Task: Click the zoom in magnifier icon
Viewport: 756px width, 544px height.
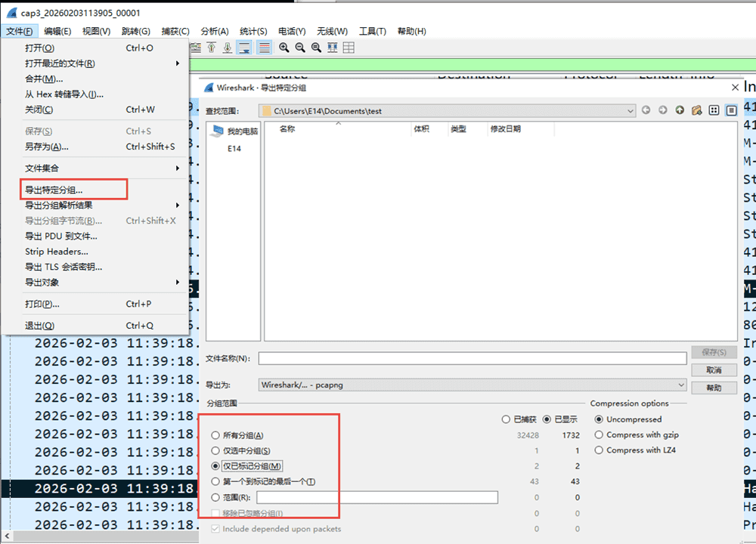Action: tap(284, 48)
